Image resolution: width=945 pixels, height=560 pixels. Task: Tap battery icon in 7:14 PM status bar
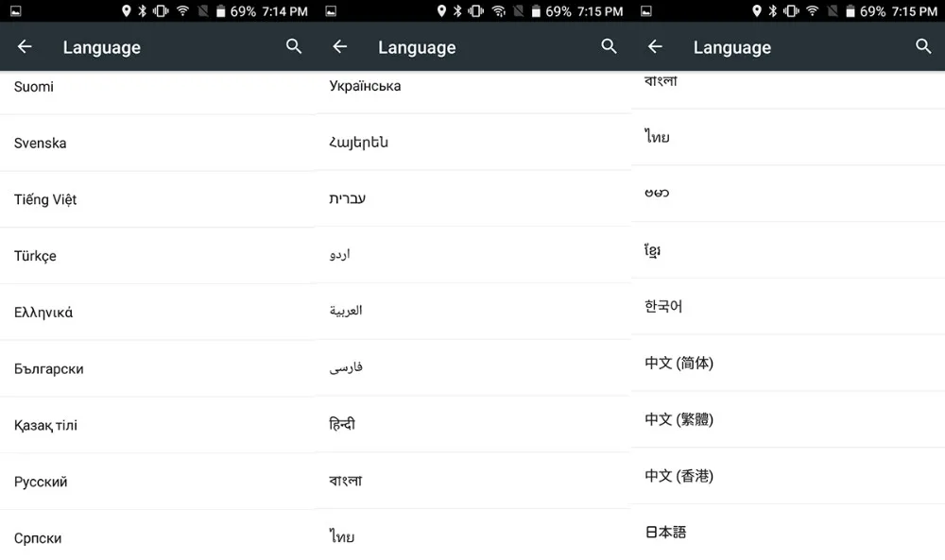tap(220, 10)
